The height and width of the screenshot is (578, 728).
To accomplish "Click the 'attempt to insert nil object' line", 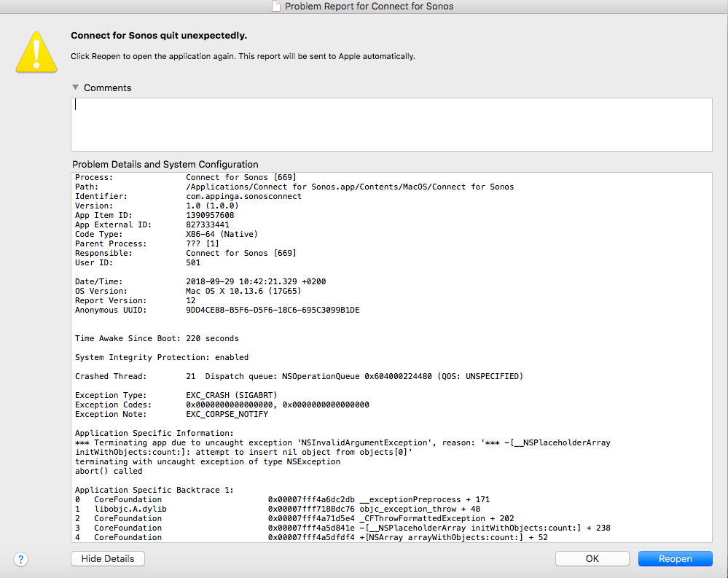I will [x=243, y=452].
